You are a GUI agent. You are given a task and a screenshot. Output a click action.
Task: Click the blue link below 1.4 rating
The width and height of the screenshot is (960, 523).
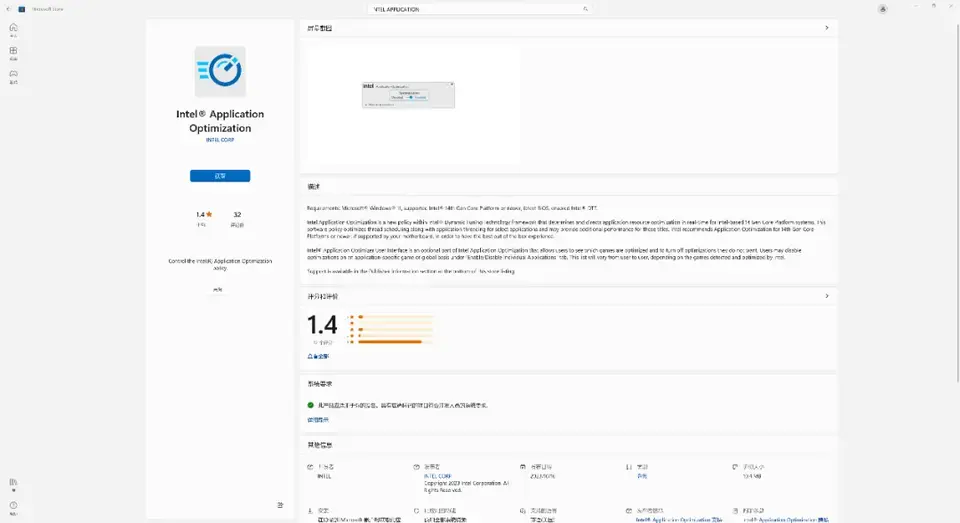point(318,356)
